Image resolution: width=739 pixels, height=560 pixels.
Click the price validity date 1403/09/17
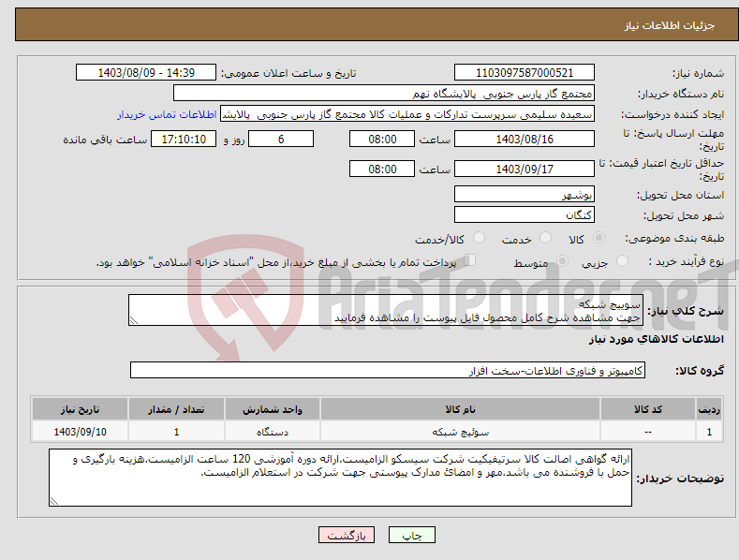point(525,169)
